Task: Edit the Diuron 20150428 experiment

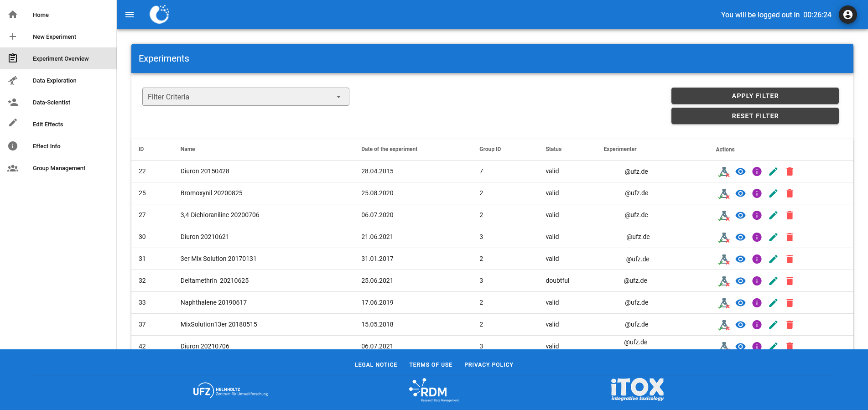Action: pos(773,171)
